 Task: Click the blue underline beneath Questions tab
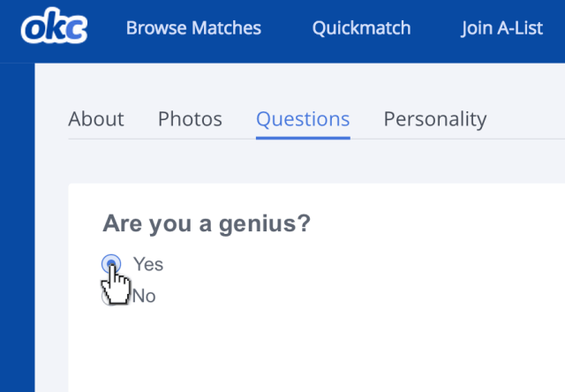coord(303,138)
